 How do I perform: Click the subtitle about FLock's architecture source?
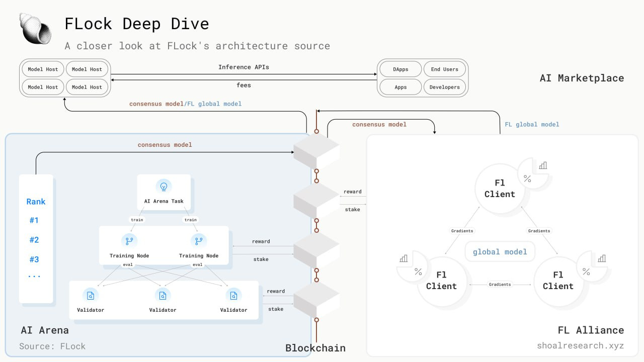[197, 46]
